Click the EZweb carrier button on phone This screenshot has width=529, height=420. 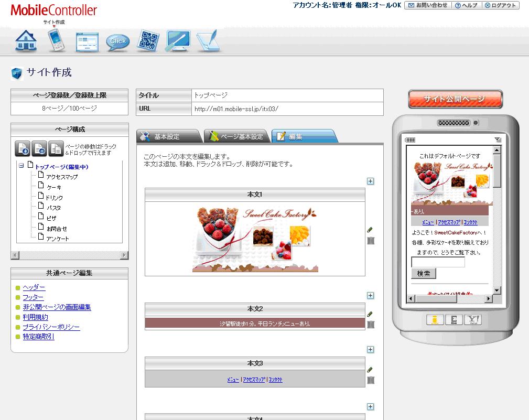[454, 319]
